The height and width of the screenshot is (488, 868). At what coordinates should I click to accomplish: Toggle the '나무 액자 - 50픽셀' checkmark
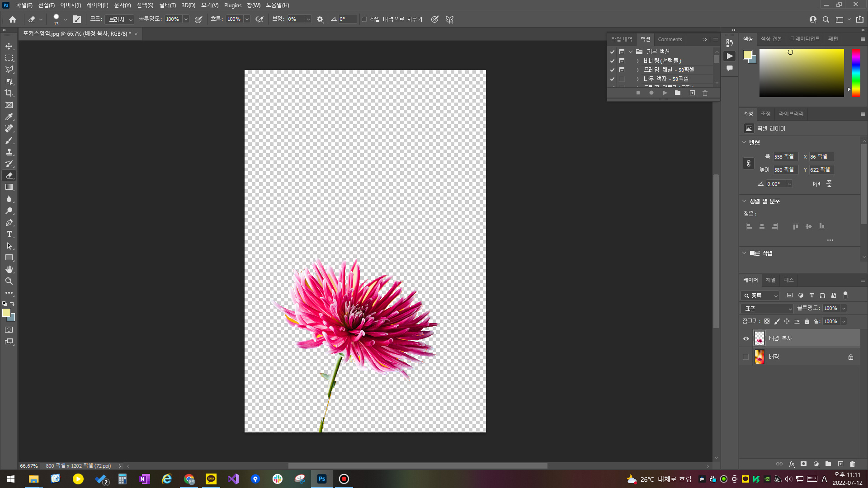coord(613,79)
